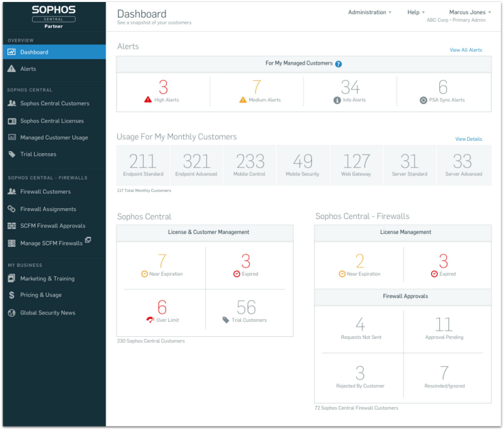Click the Over Limit gauge icon

(151, 320)
